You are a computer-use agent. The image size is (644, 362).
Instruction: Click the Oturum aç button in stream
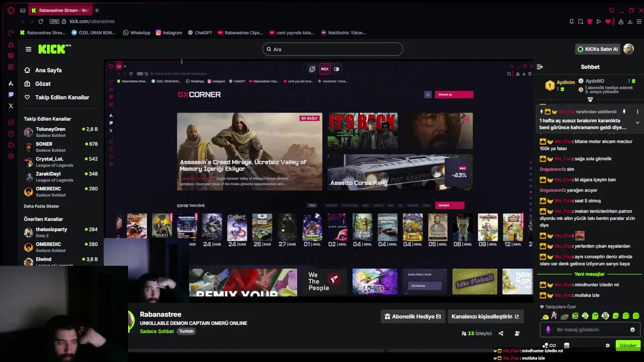coord(454,95)
